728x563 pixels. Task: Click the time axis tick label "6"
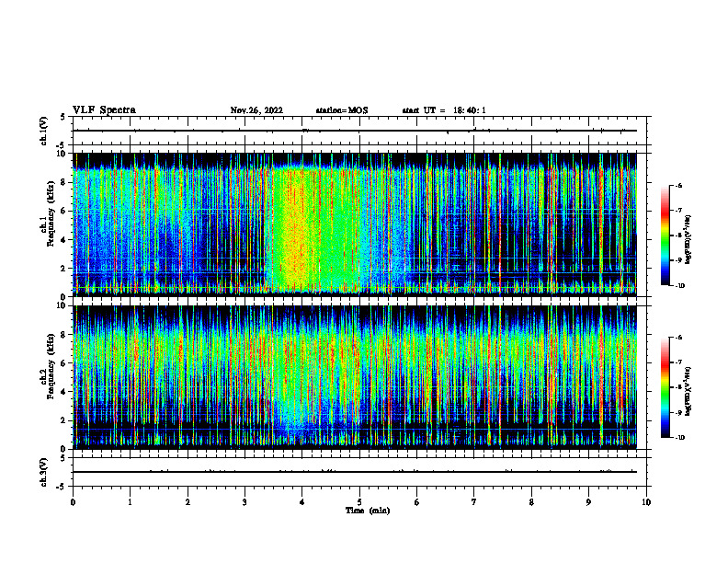tap(417, 502)
